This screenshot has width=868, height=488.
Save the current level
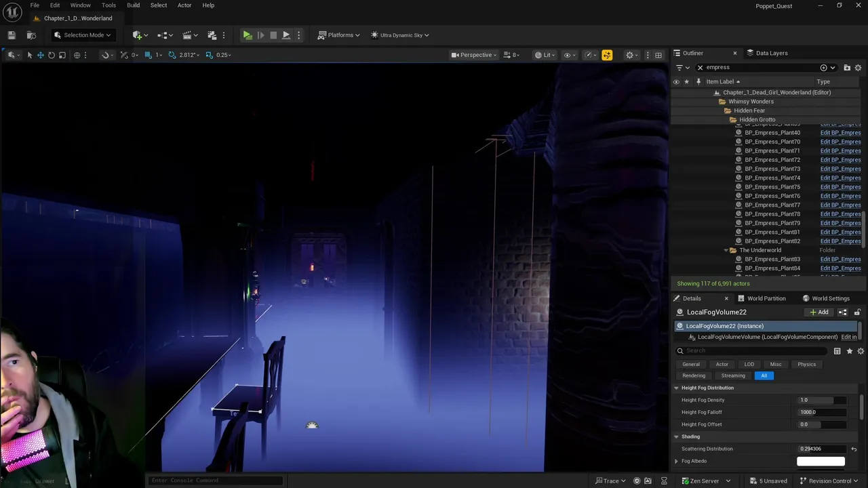(12, 35)
